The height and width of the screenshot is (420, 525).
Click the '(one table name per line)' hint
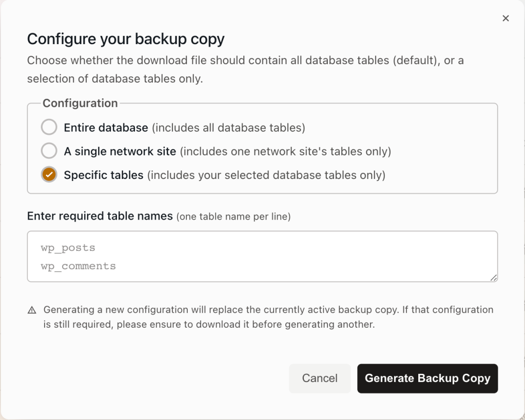click(x=234, y=216)
